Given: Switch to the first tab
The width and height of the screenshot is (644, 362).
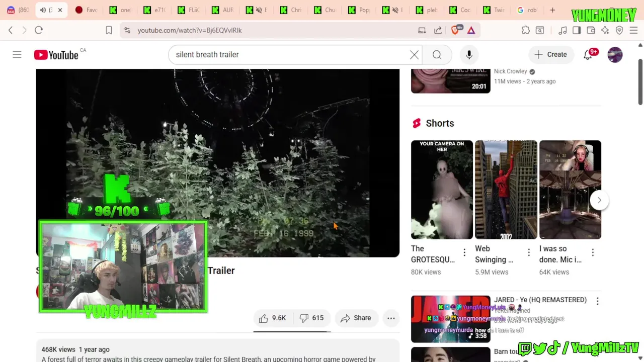Looking at the screenshot, I should [18, 10].
